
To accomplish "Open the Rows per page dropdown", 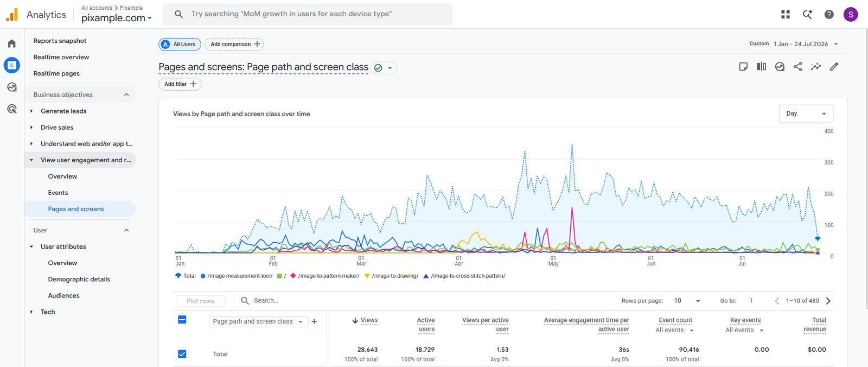I will click(687, 301).
